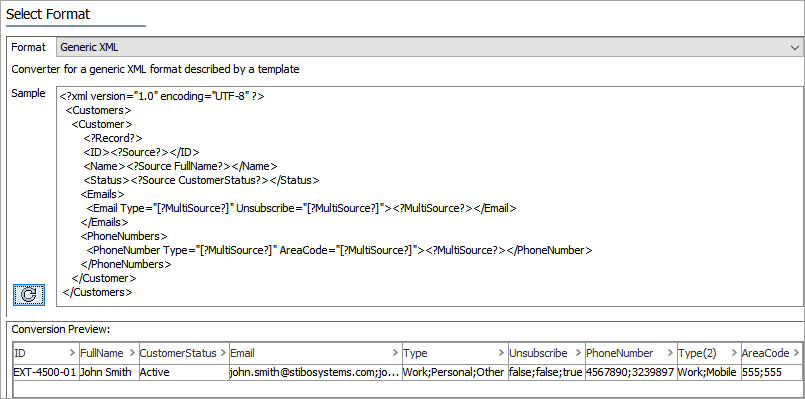Expand the CustomerStatus column header arrow
This screenshot has height=399, width=805.
[x=223, y=353]
